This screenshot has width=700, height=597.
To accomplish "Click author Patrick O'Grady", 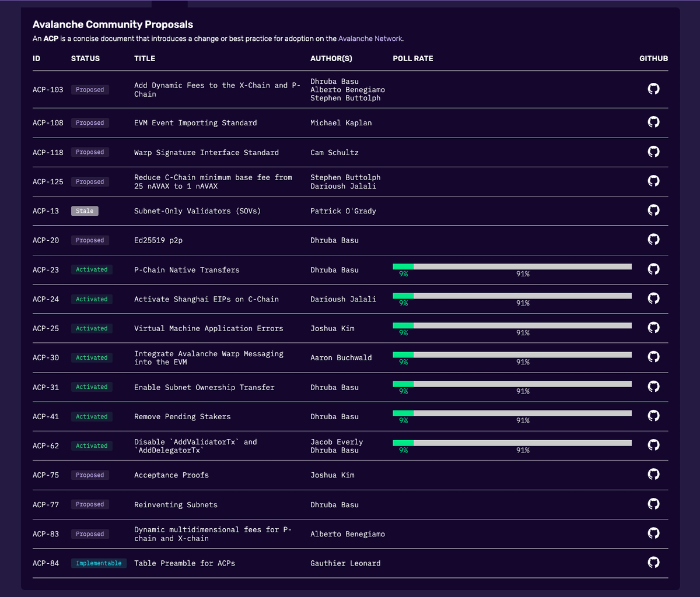I will [343, 211].
